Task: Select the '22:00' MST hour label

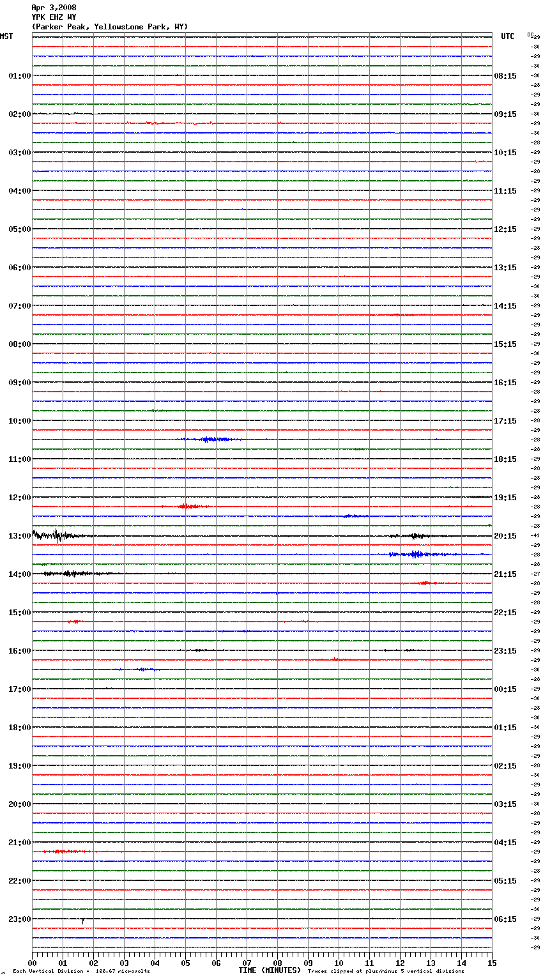Action: [x=20, y=881]
